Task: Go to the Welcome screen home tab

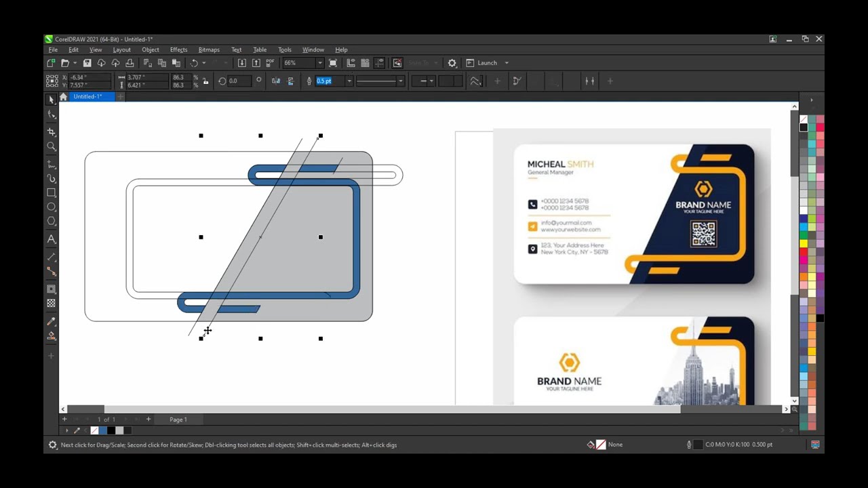Action: (x=63, y=97)
